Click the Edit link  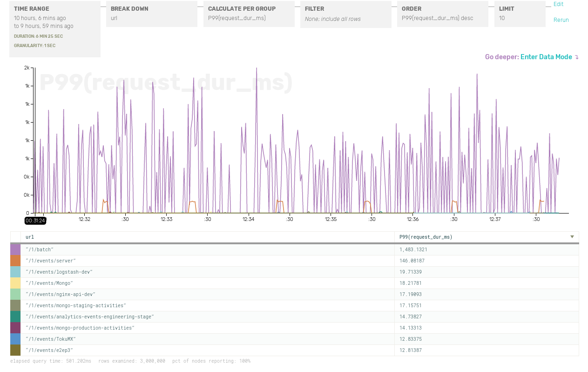[x=558, y=4]
